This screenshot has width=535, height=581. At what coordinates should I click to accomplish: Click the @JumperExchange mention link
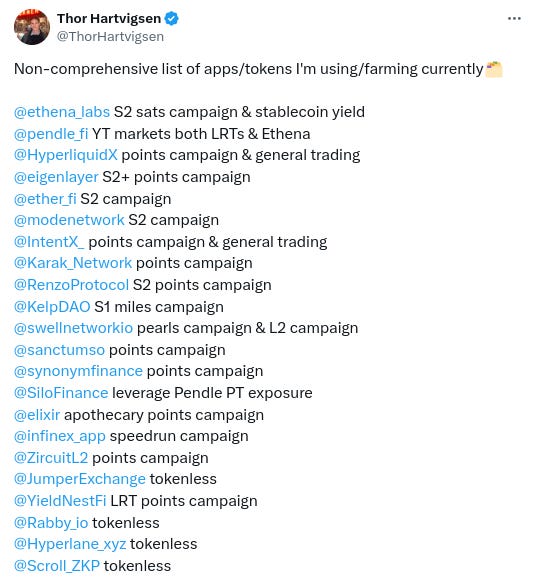pos(80,479)
